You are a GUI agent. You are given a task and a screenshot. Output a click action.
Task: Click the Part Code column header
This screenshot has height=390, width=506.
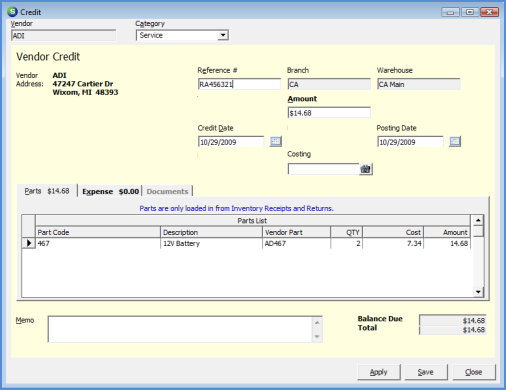[98, 232]
